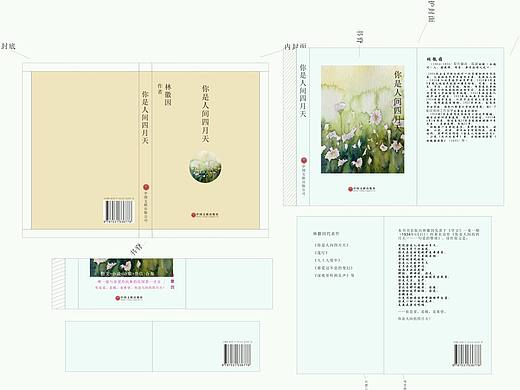Image resolution: width=520 pixels, height=390 pixels.
Task: Click the rotated '书脊' label below the tan cover
Action: point(136,250)
